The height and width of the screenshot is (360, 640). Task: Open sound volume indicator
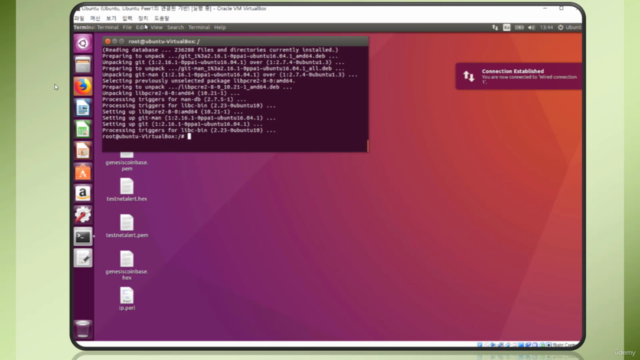[531, 27]
